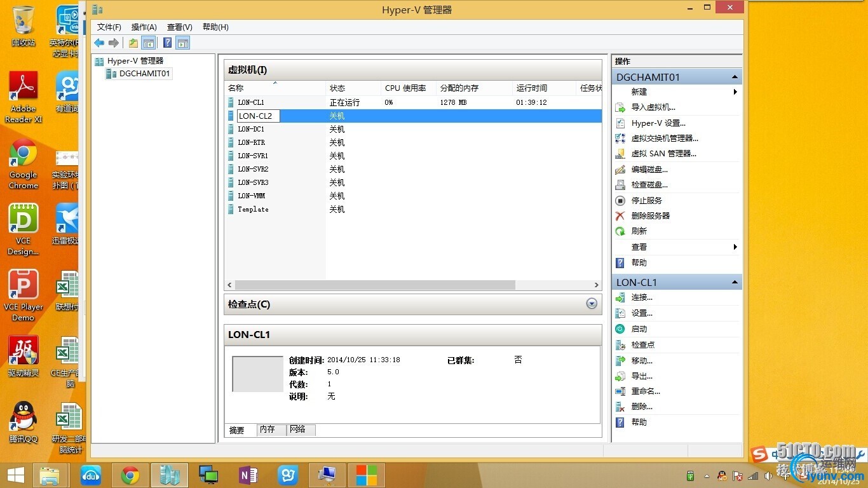
Task: Click the 停止服务 action
Action: (646, 200)
